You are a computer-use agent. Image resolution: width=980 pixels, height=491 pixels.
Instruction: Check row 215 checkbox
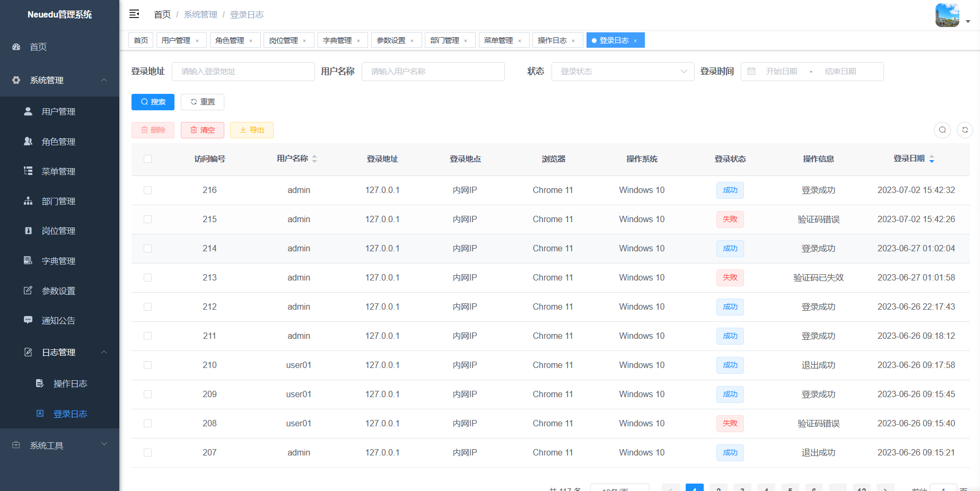(x=147, y=220)
